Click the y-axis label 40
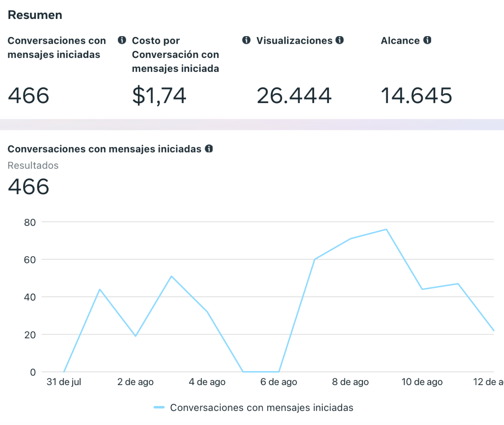This screenshot has width=504, height=425. (x=30, y=297)
